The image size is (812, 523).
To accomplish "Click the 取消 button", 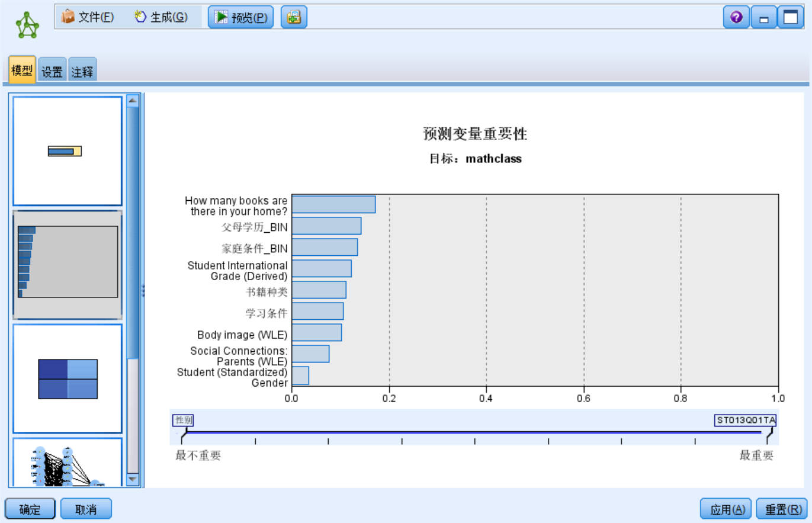I will (x=86, y=509).
